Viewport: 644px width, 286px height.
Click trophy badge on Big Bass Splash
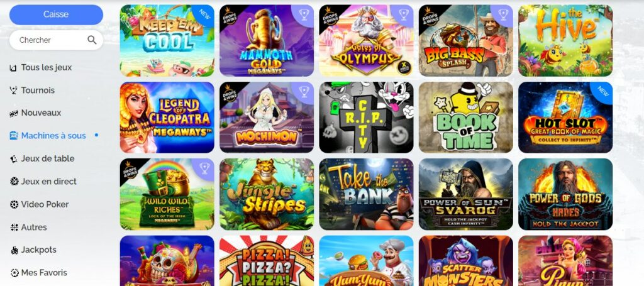[x=504, y=14]
